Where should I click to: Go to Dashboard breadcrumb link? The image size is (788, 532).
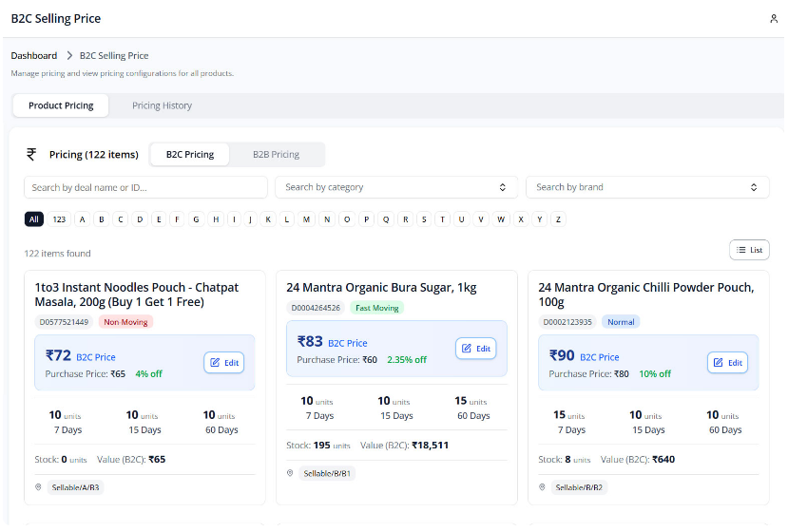(x=34, y=56)
